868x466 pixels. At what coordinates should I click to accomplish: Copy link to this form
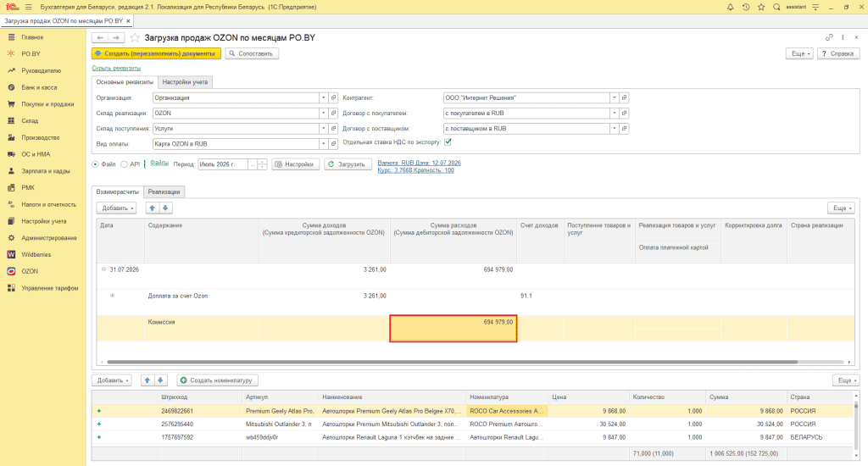829,37
